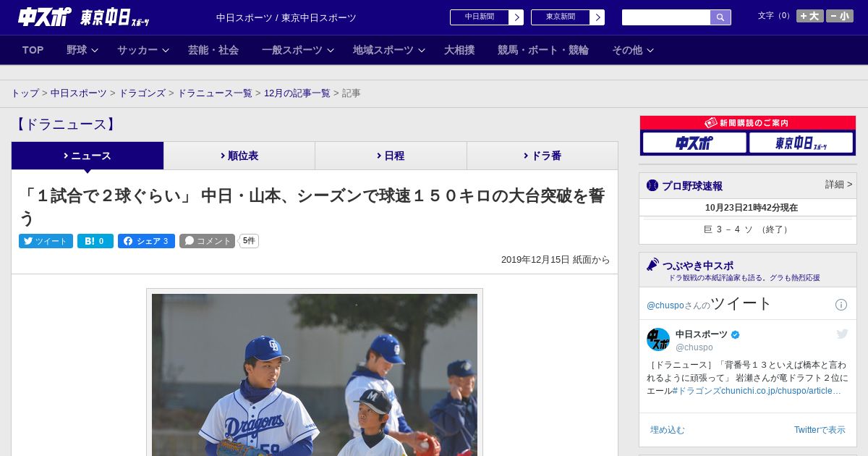Click the つぶやき中スポ pen icon

coord(652,264)
